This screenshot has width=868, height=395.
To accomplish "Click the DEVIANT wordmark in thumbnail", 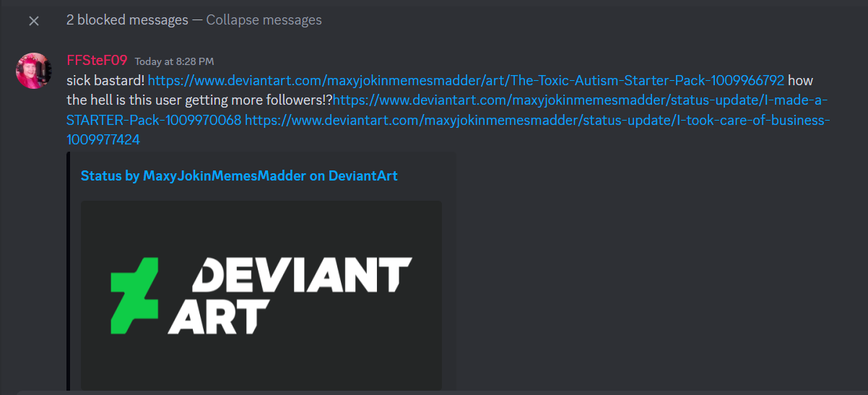I will 302,275.
